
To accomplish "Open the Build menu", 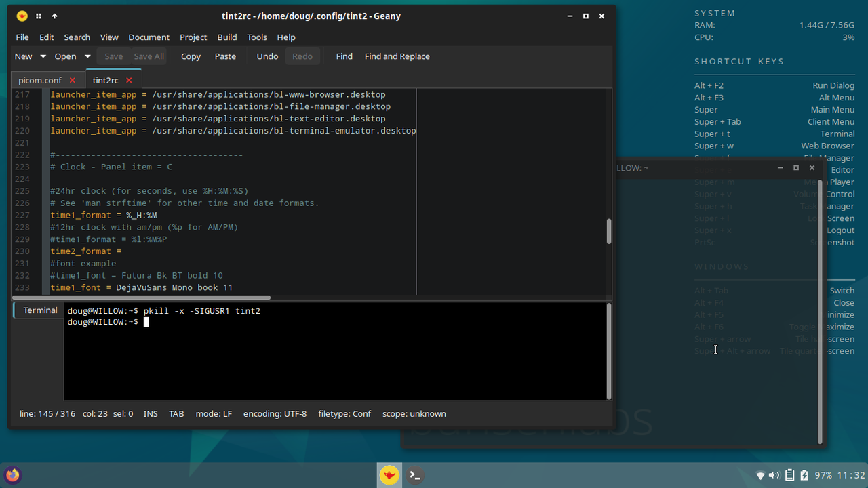I will tap(226, 37).
